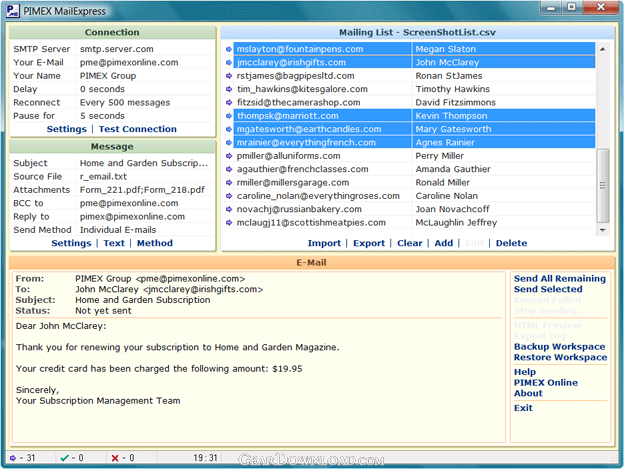The image size is (624, 469).
Task: Click the arrow icon beside rmiller@millersgarage.com
Action: 229,183
